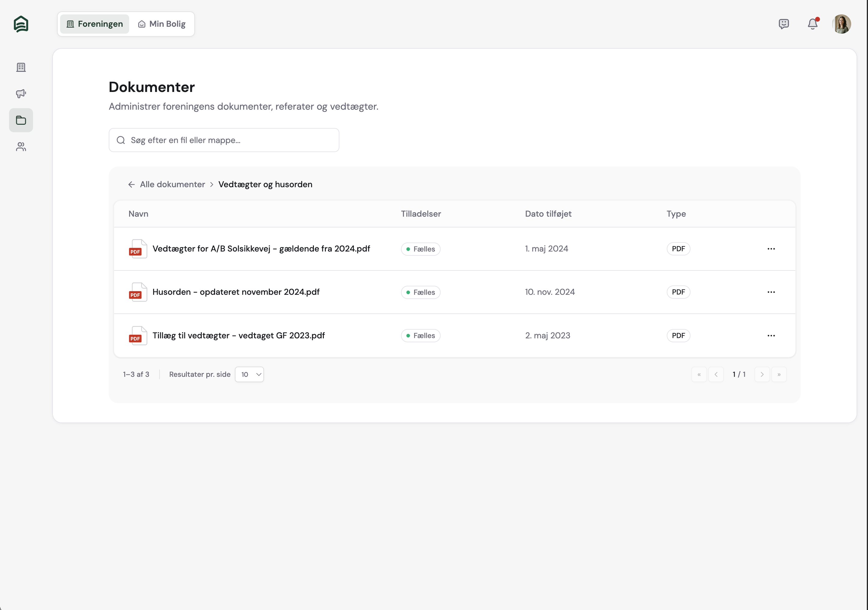Image resolution: width=868 pixels, height=610 pixels.
Task: Click the user profile avatar
Action: (842, 24)
